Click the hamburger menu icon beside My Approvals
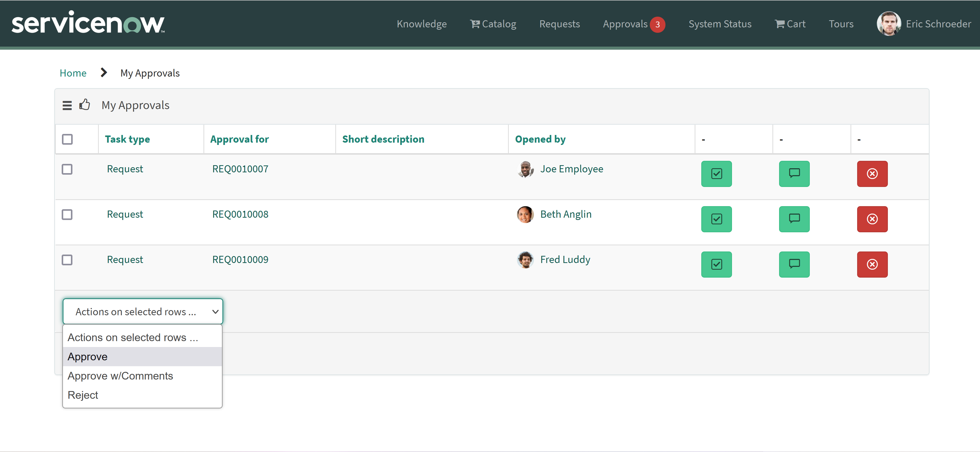Viewport: 980px width, 452px height. 67,106
